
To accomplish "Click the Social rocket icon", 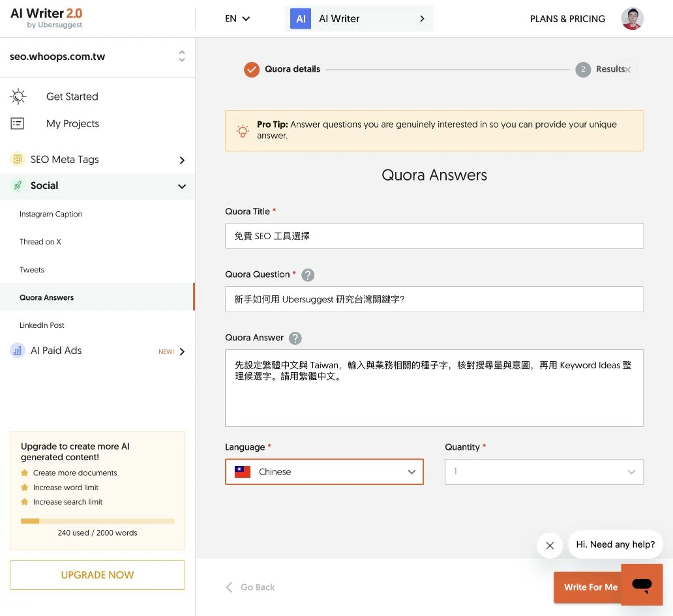I will point(17,185).
